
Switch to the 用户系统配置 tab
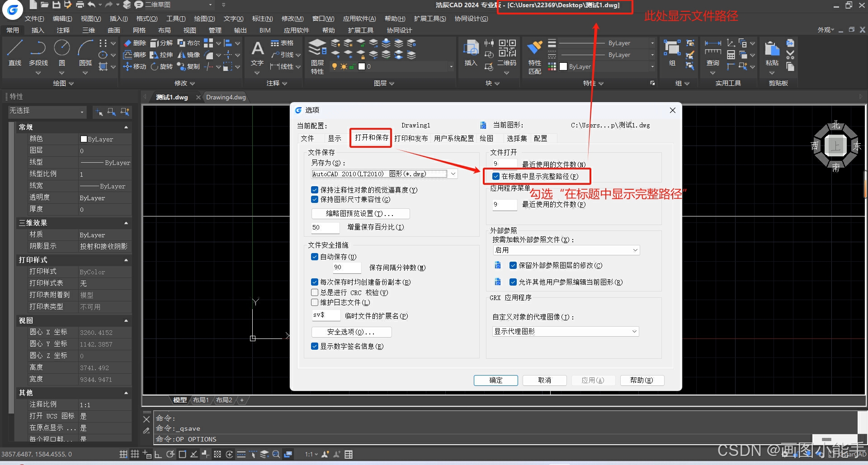pyautogui.click(x=454, y=138)
